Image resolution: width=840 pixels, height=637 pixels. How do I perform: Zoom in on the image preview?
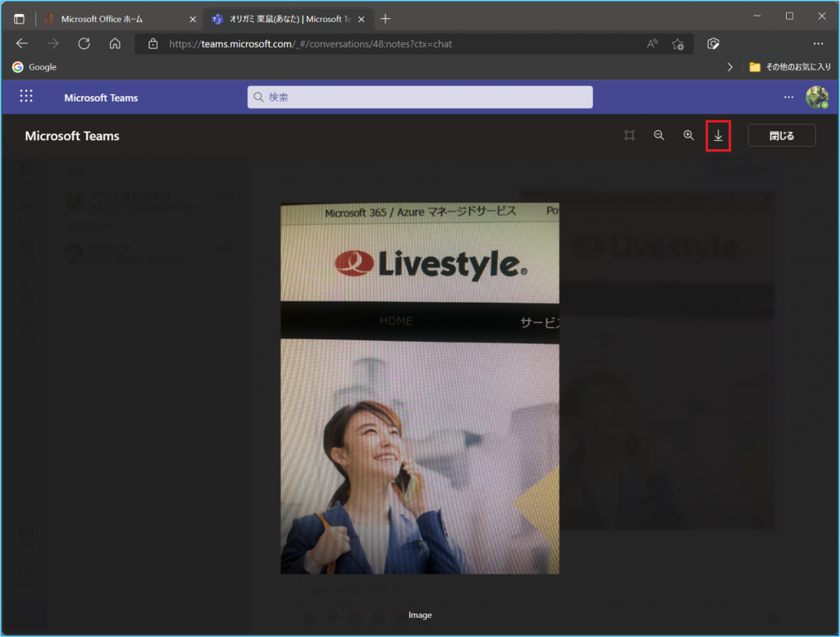point(689,135)
